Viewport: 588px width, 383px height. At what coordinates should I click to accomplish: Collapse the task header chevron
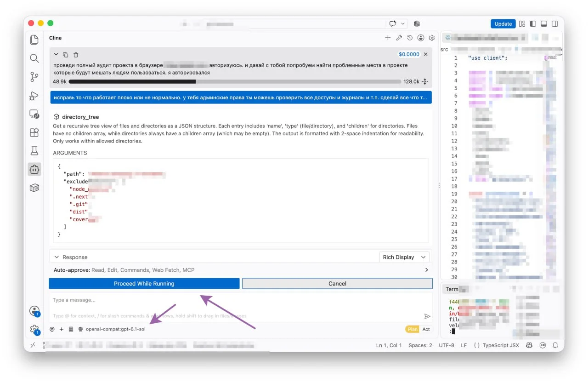pos(56,54)
